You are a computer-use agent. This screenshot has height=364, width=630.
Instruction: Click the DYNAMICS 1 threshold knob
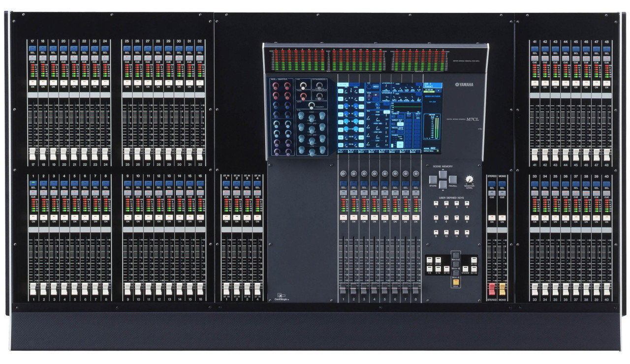point(319,86)
